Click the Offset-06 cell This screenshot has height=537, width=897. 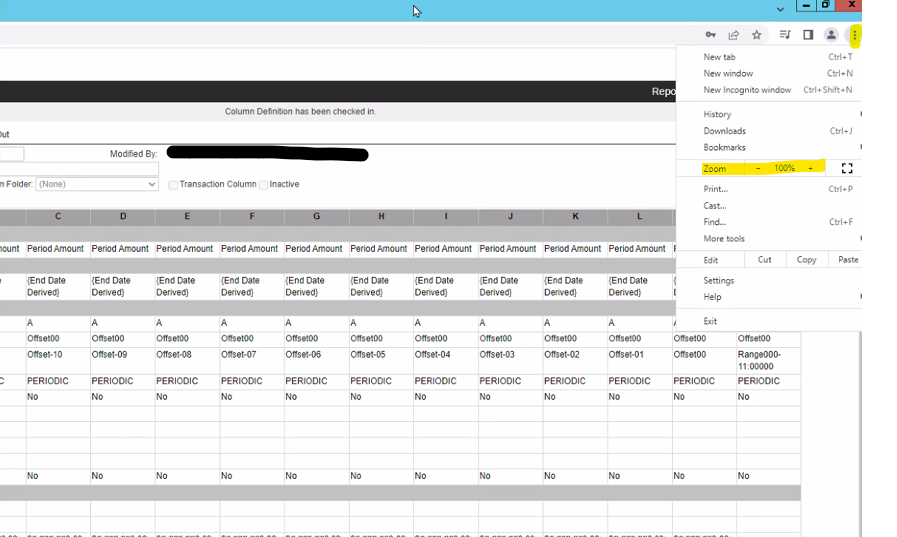coord(316,360)
